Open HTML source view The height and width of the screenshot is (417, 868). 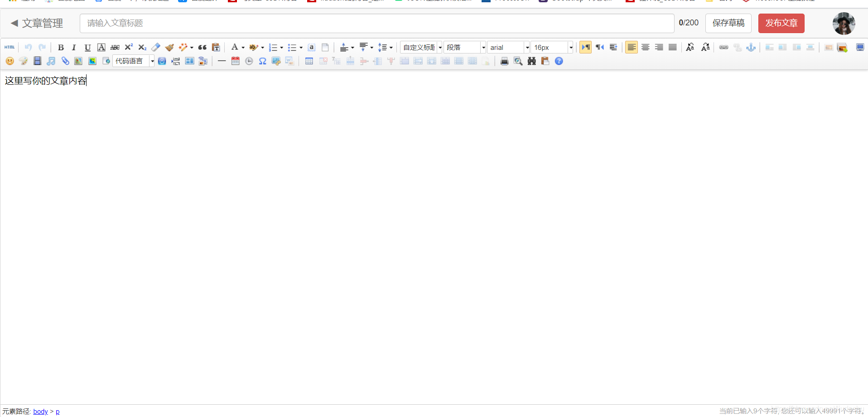10,47
